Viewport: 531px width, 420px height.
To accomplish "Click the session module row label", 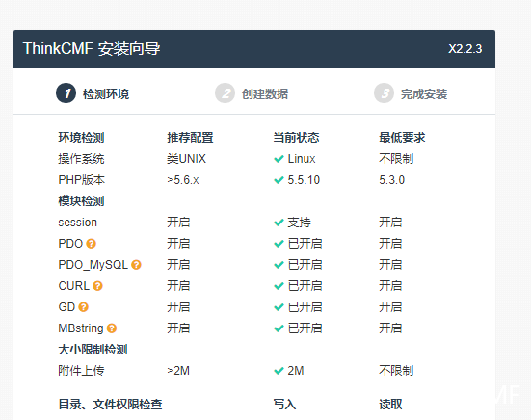I will click(77, 223).
